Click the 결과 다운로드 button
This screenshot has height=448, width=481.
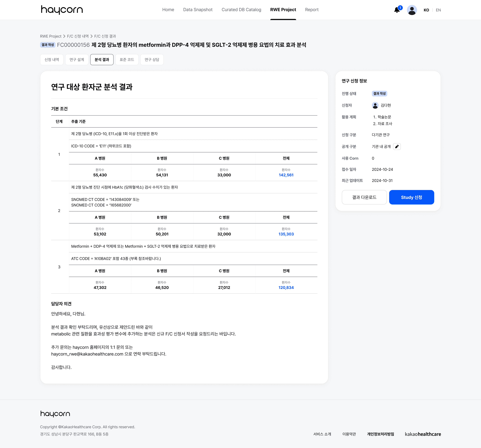(x=364, y=197)
